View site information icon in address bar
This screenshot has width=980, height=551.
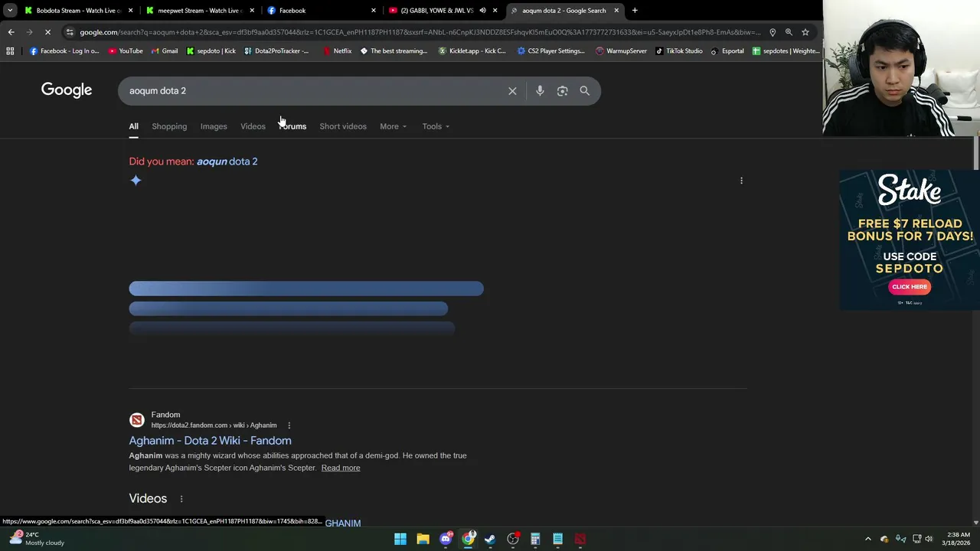[70, 32]
